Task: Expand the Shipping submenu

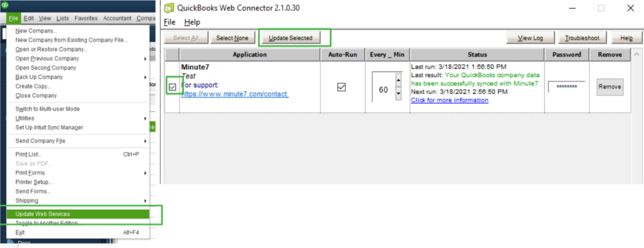Action: coord(79,200)
